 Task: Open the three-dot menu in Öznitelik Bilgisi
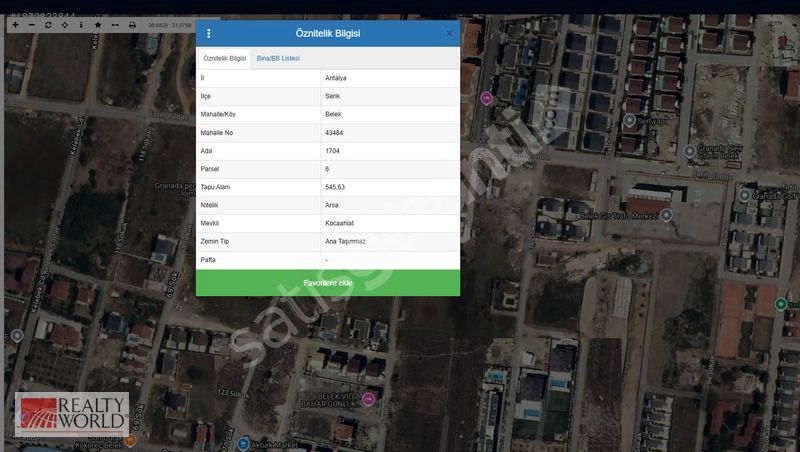tap(209, 34)
